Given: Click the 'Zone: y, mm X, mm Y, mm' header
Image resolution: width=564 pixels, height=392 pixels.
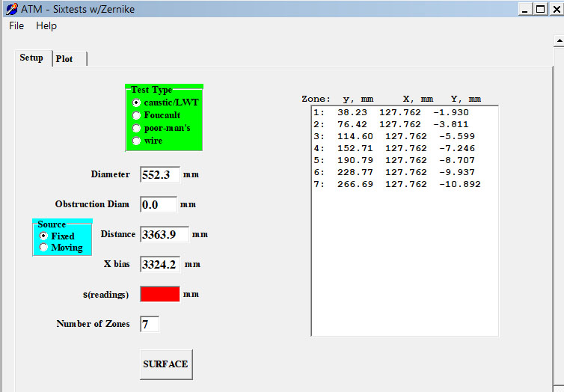Looking at the screenshot, I should pos(391,99).
